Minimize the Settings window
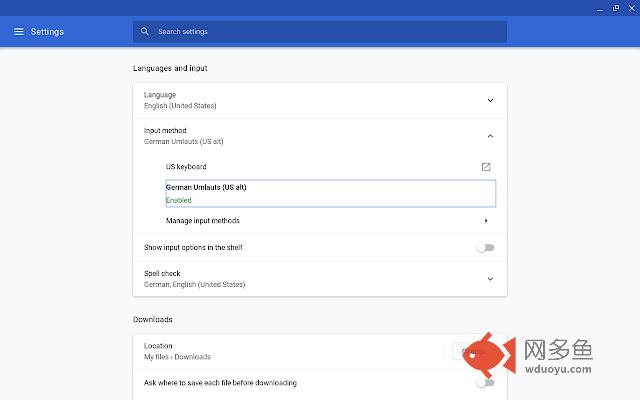This screenshot has width=640, height=400. 600,9
